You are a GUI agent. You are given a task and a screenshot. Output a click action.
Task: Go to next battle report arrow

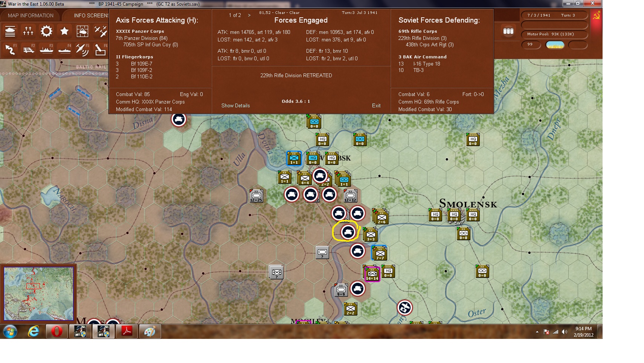coord(249,15)
